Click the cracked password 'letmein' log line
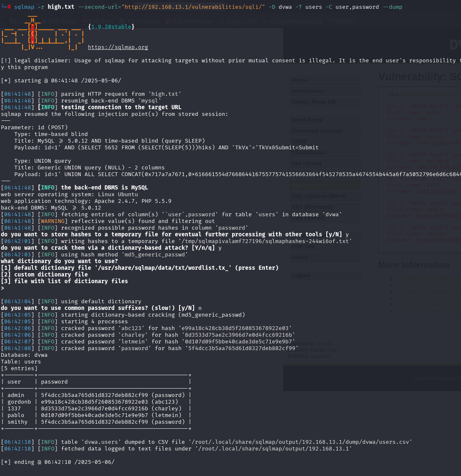This screenshot has width=461, height=476. [x=148, y=341]
